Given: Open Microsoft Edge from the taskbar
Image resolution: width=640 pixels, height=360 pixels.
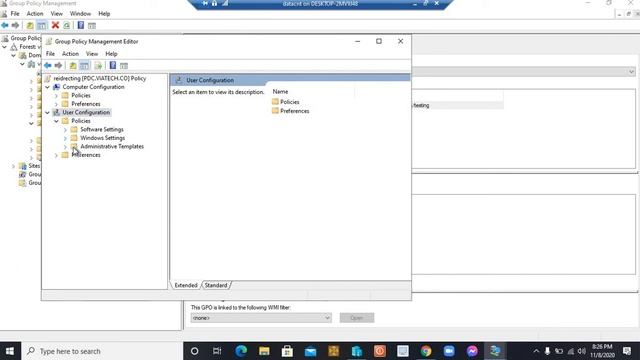Looking at the screenshot, I should (x=241, y=351).
